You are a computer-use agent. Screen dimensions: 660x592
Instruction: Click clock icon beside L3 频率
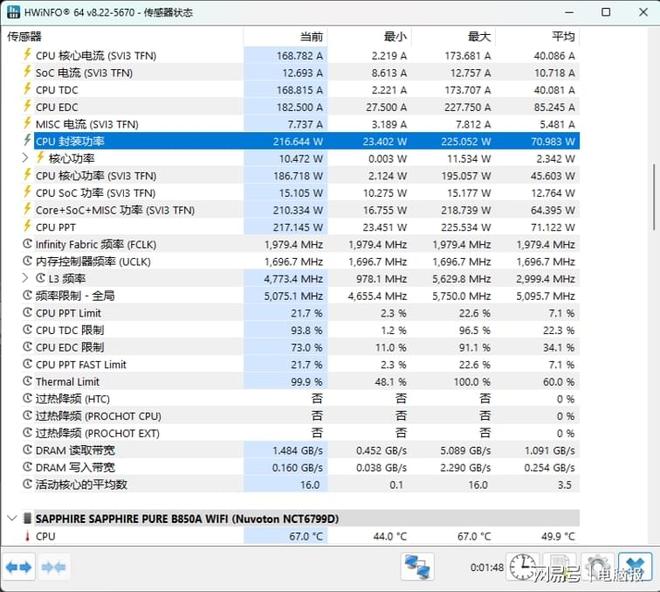point(40,278)
